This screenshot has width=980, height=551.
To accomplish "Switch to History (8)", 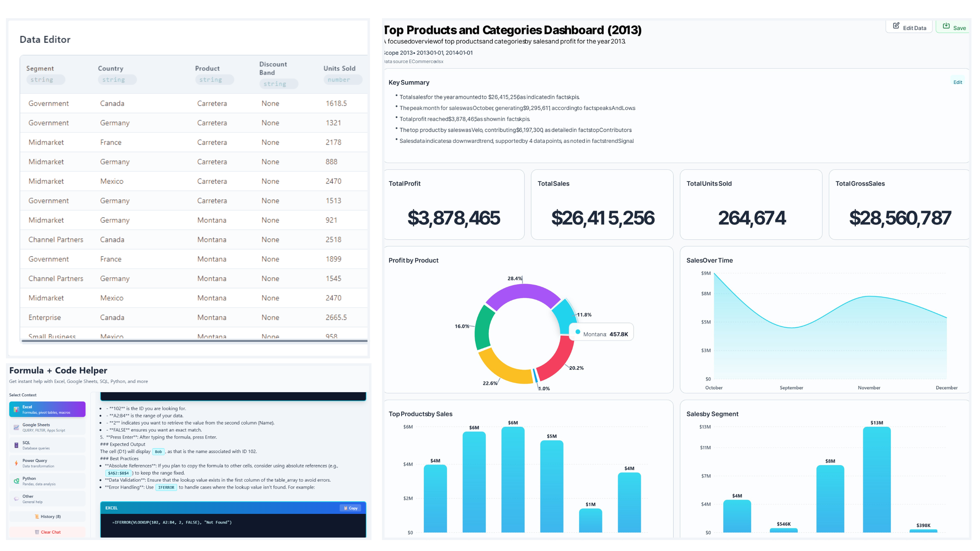I will pyautogui.click(x=47, y=516).
